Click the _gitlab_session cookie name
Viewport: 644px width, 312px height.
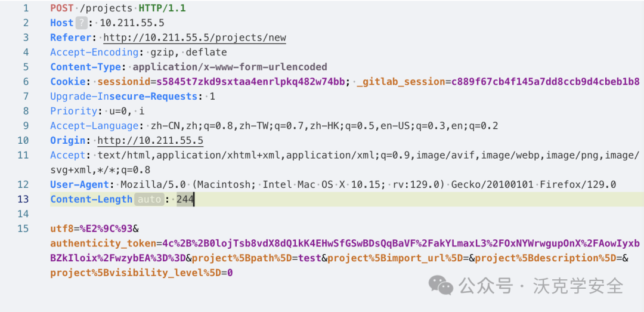coord(401,82)
